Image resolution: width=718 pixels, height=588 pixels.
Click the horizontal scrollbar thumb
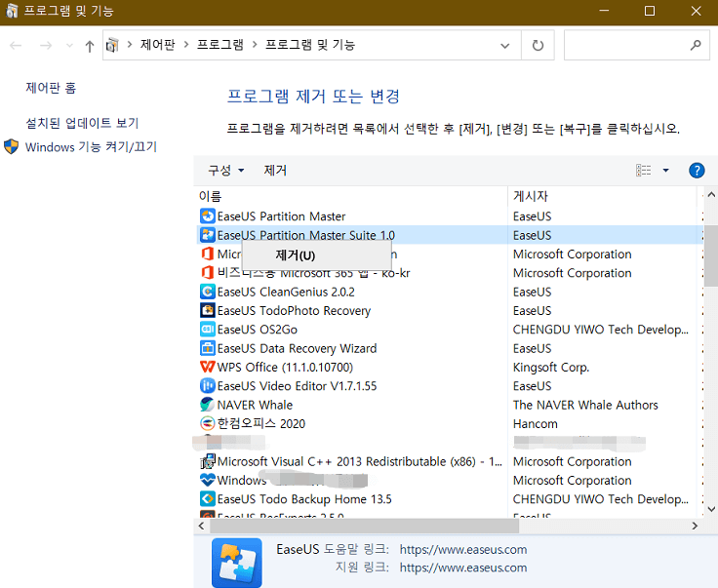[x=365, y=526]
